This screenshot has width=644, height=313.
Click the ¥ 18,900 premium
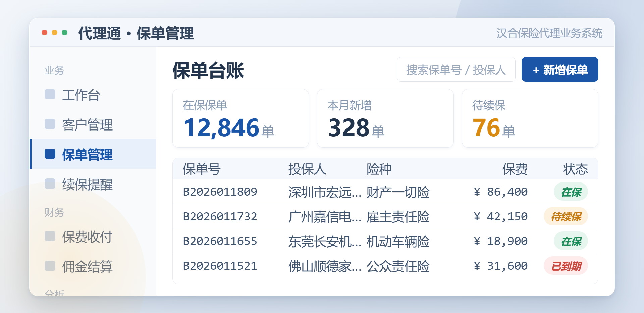pyautogui.click(x=500, y=241)
